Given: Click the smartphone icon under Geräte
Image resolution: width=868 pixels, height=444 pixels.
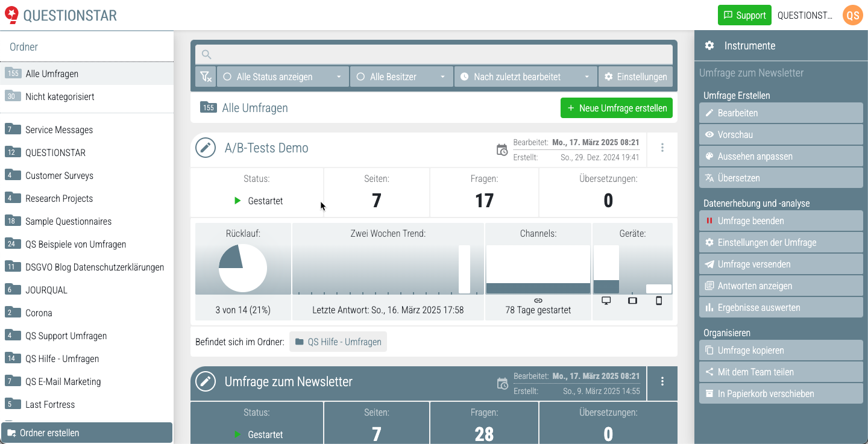Looking at the screenshot, I should (x=659, y=301).
